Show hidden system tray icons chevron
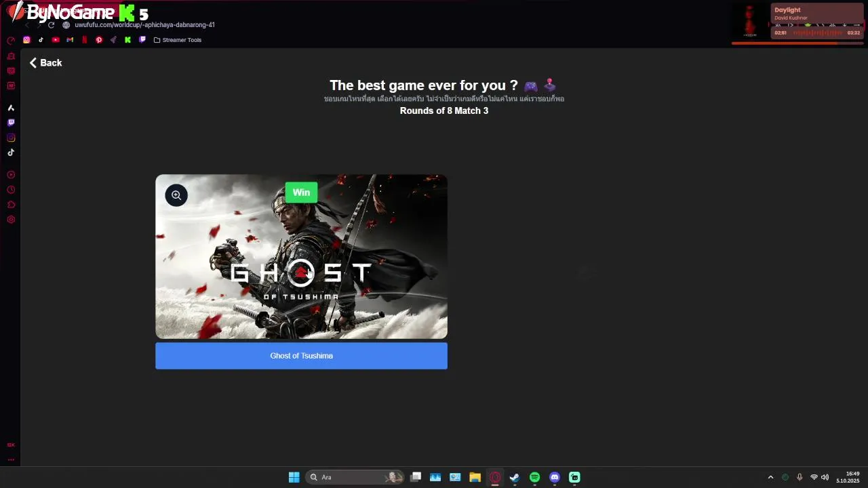Viewport: 868px width, 488px height. point(770,477)
